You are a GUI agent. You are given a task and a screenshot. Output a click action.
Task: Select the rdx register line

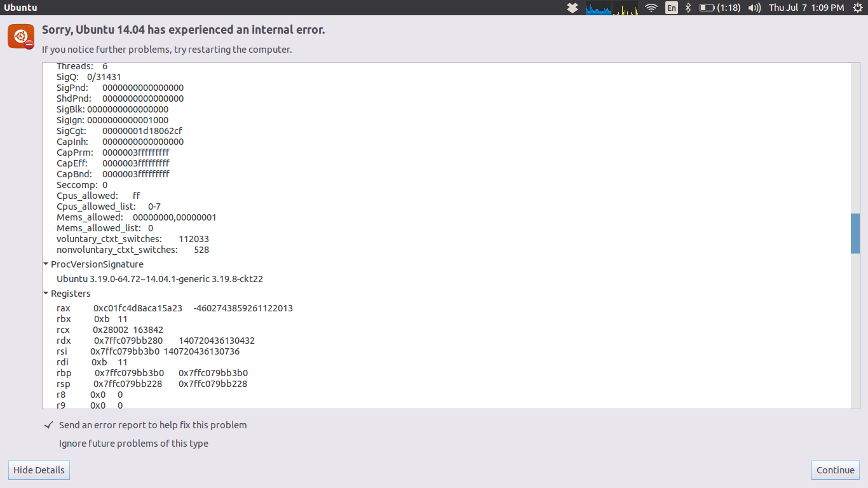[x=156, y=341]
